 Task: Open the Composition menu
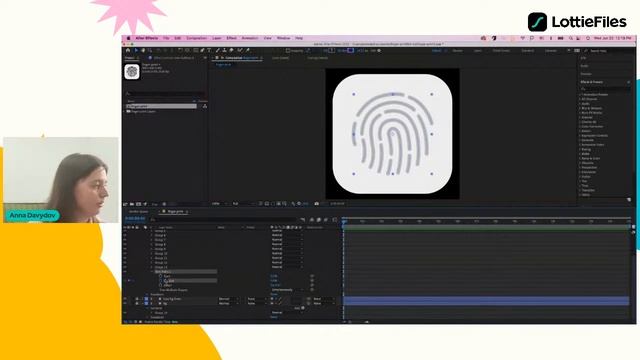click(x=196, y=38)
